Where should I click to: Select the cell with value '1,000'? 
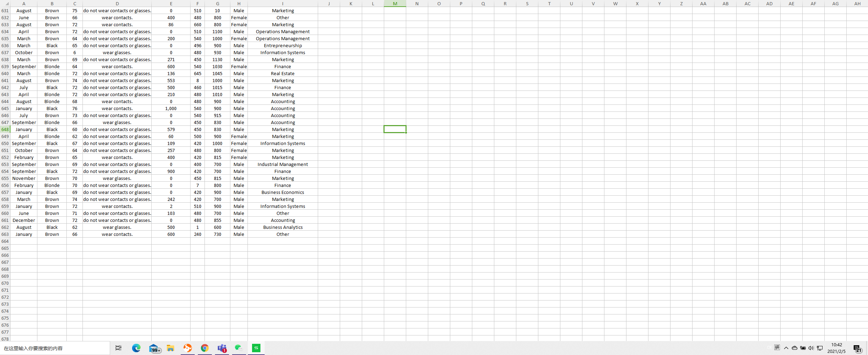171,108
